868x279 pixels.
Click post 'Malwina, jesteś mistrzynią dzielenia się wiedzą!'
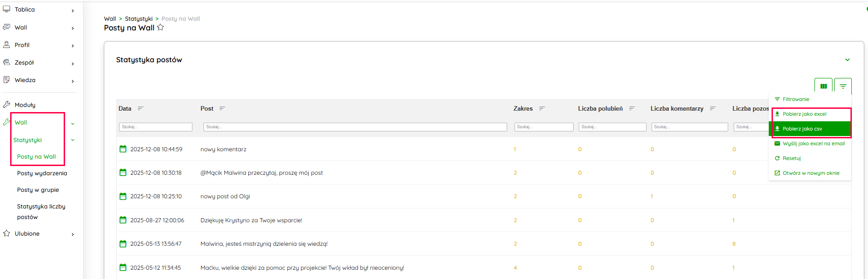(x=264, y=244)
